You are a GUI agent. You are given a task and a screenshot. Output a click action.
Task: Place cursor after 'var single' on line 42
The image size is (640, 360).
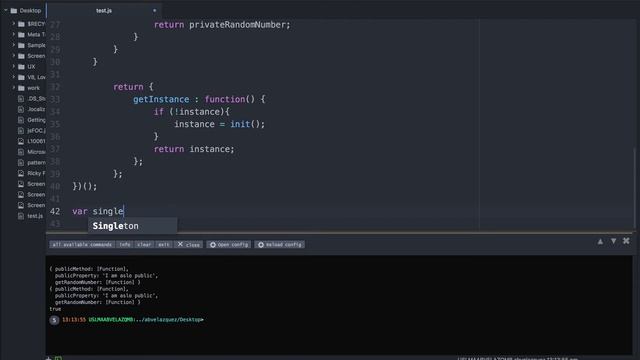click(x=124, y=211)
